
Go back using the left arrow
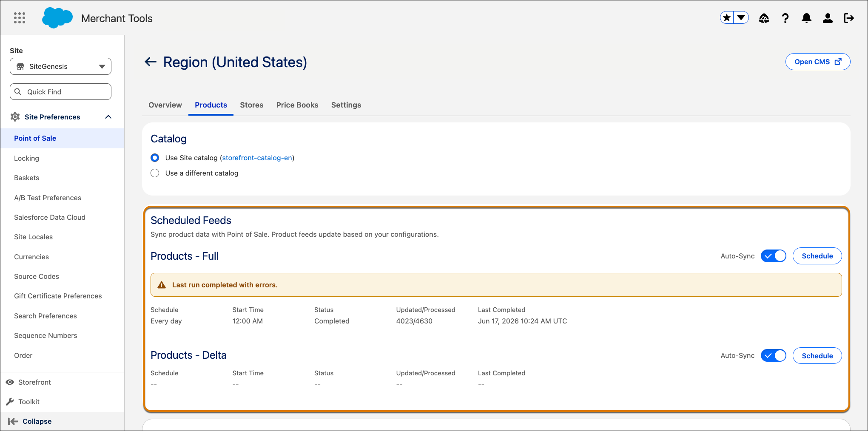click(151, 62)
